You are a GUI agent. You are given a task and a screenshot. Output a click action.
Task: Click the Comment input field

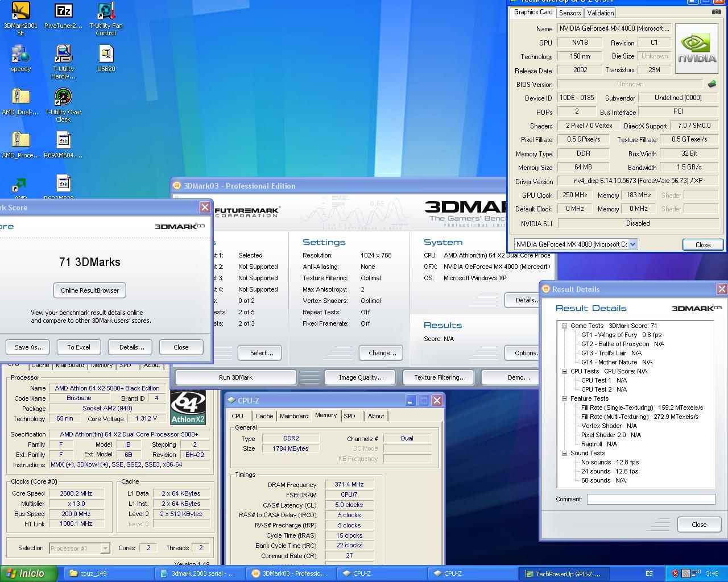[651, 499]
